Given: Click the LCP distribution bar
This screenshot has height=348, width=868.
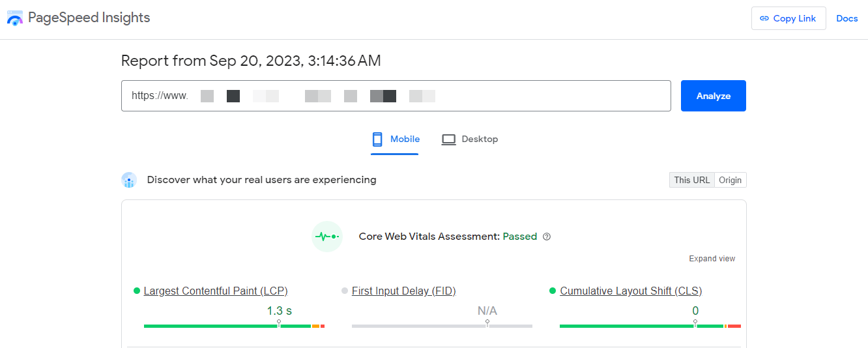Looking at the screenshot, I should (234, 326).
